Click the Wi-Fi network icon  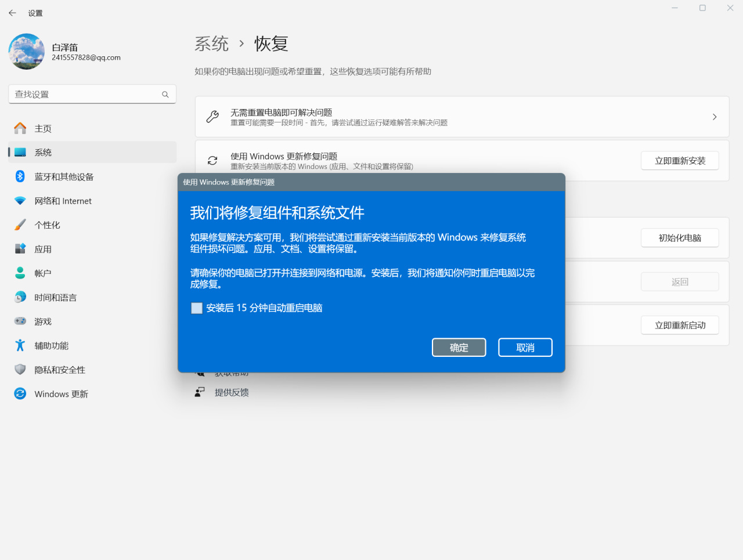pyautogui.click(x=20, y=201)
